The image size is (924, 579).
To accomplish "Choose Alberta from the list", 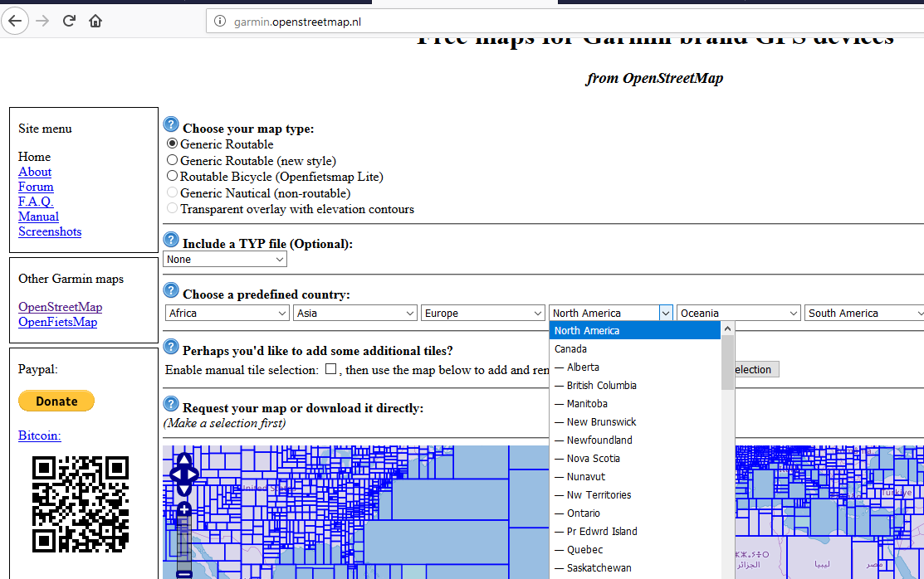I will click(635, 367).
